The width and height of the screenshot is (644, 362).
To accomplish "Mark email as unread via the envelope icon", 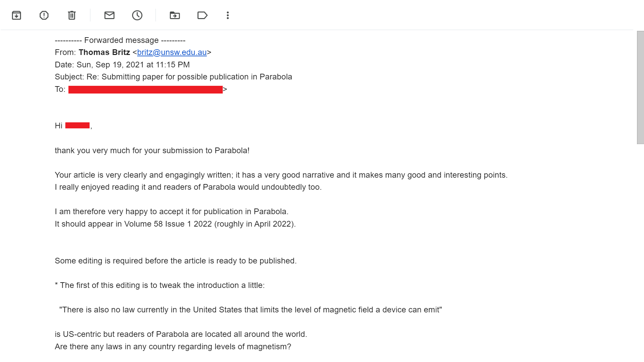I will coord(109,15).
